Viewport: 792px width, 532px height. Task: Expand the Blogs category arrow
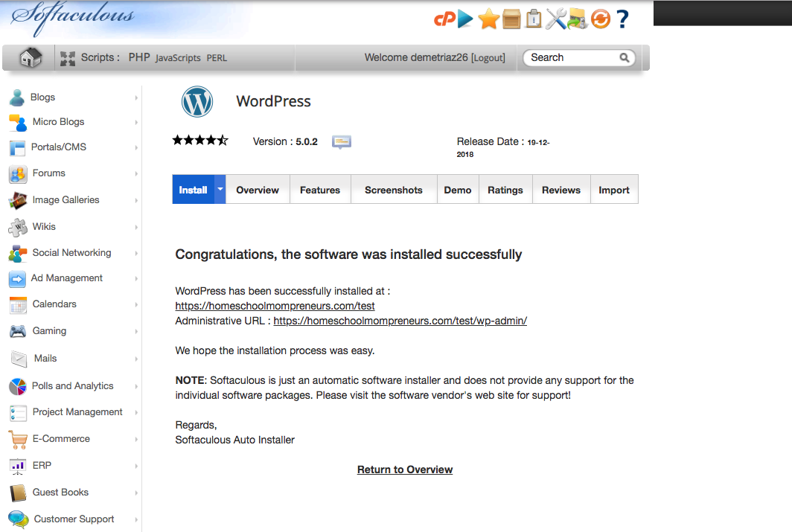pos(136,97)
